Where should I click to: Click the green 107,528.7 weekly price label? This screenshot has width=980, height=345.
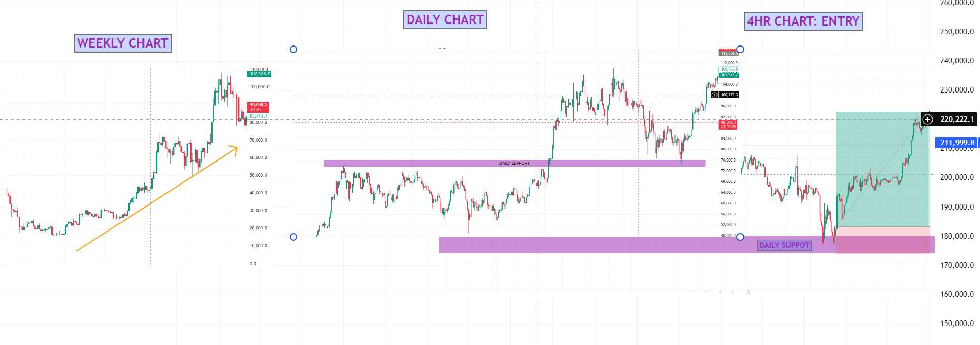coord(259,74)
